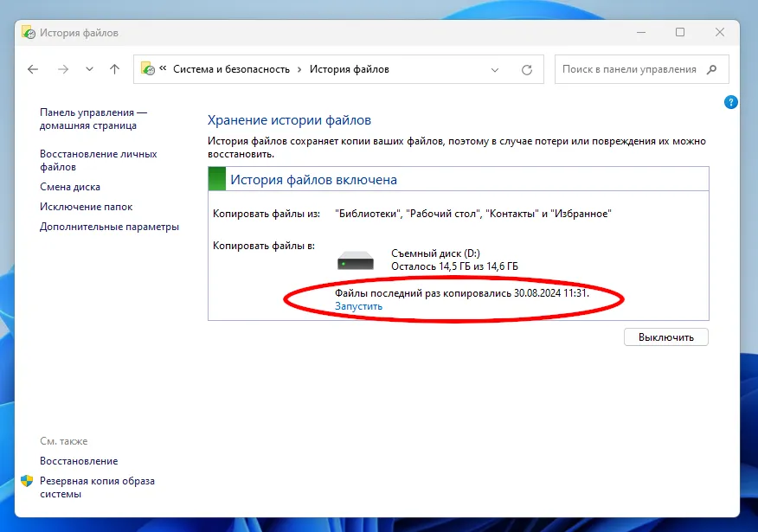Click the magnifier icon in the search box
Screen dimensions: 758x532
point(712,69)
